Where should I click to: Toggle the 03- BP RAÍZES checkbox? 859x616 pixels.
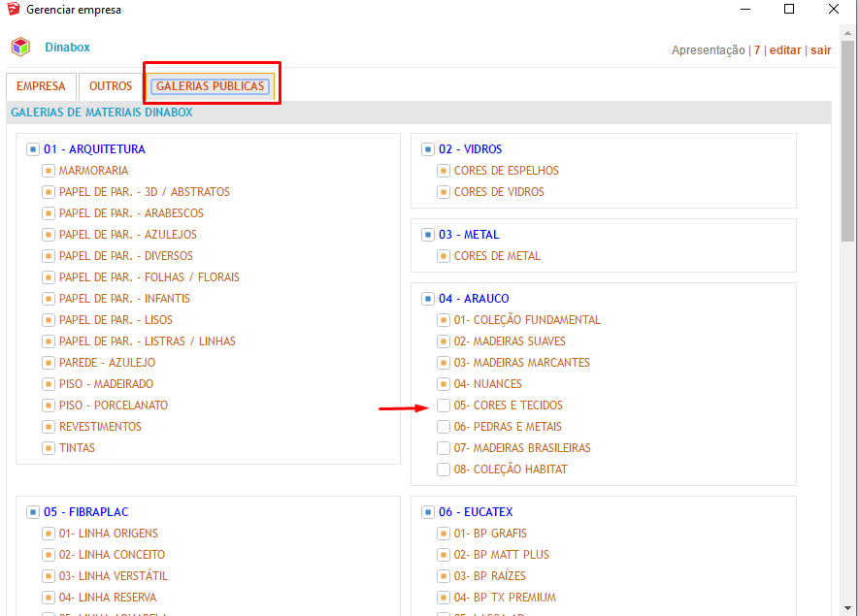[444, 576]
